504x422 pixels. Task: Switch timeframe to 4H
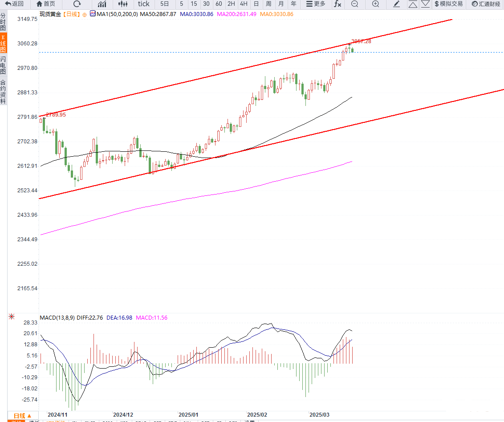pos(244,4)
